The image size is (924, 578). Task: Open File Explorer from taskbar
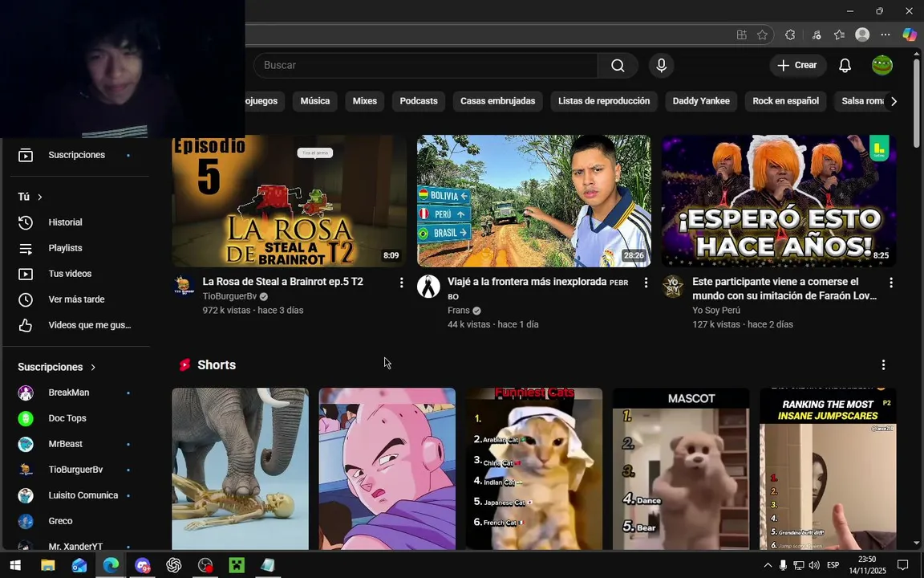[x=48, y=565]
